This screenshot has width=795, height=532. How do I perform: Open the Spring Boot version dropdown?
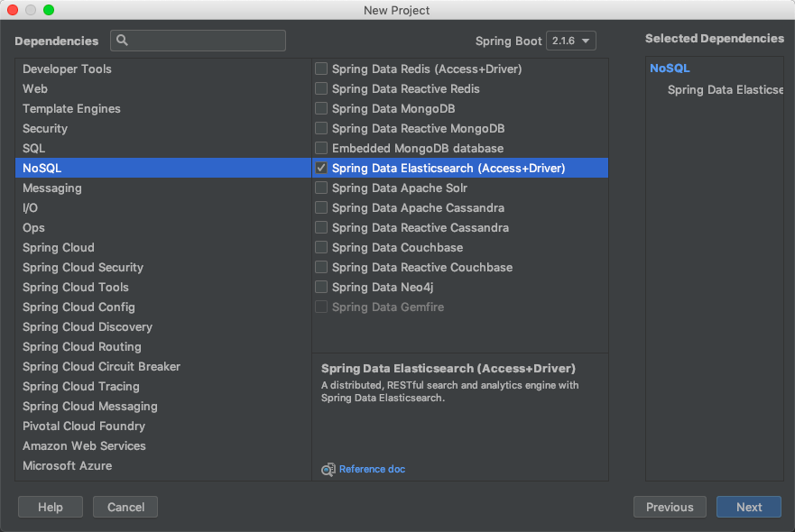570,41
